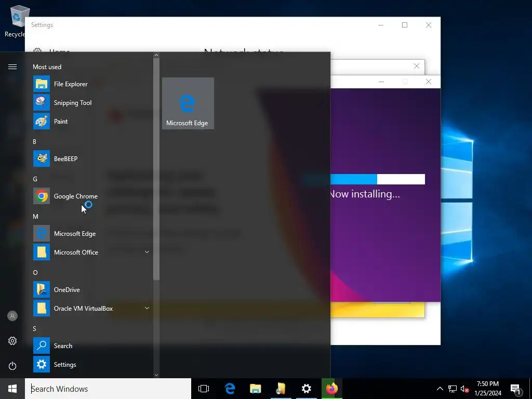Click the Microsoft Office folder icon
Viewport: 532px width, 399px height.
coord(42,252)
